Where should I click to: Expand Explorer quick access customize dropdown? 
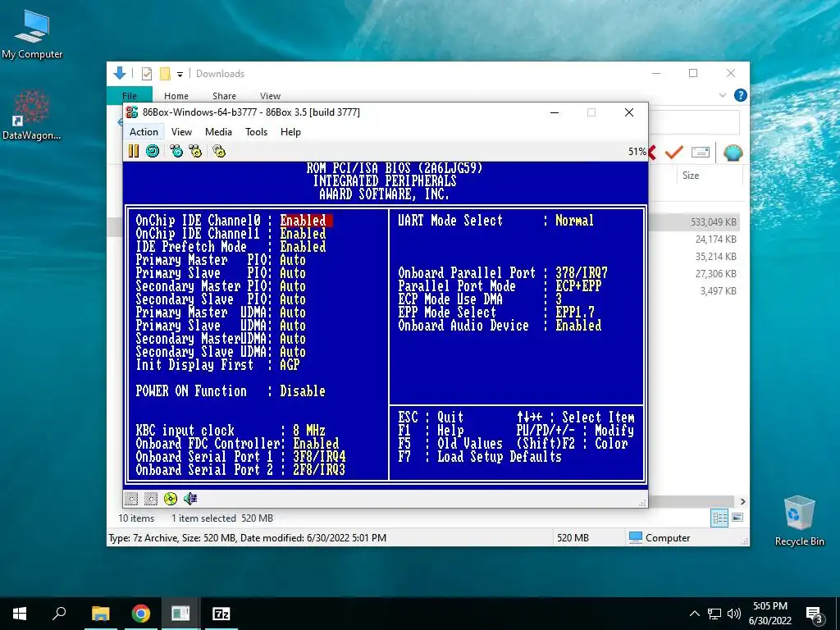[x=180, y=75]
